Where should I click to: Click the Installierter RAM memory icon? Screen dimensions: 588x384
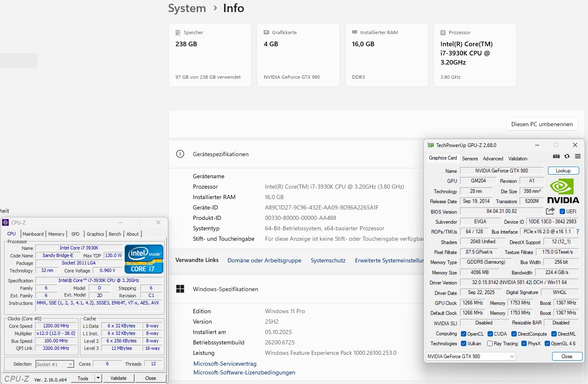[x=355, y=32]
